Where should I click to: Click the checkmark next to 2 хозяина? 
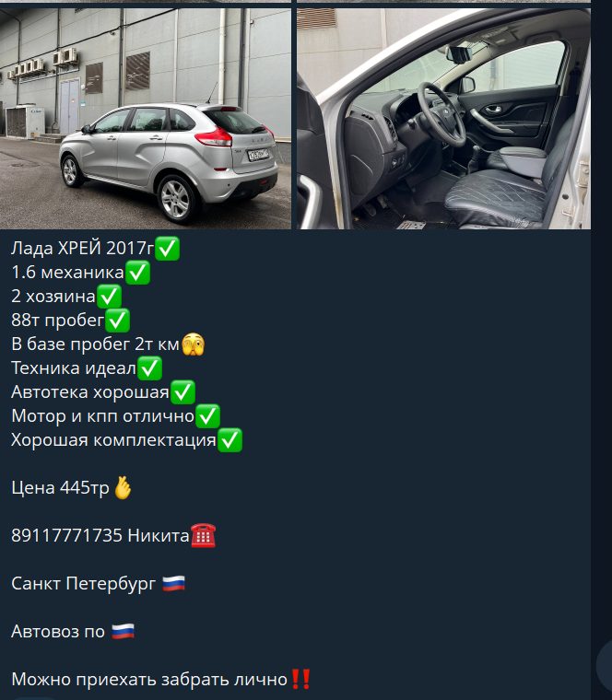[109, 297]
